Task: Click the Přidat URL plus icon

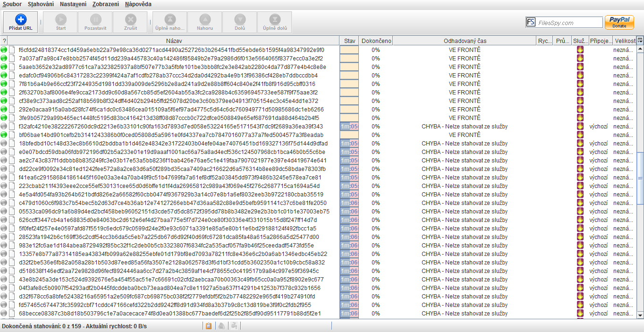Action: pyautogui.click(x=21, y=19)
